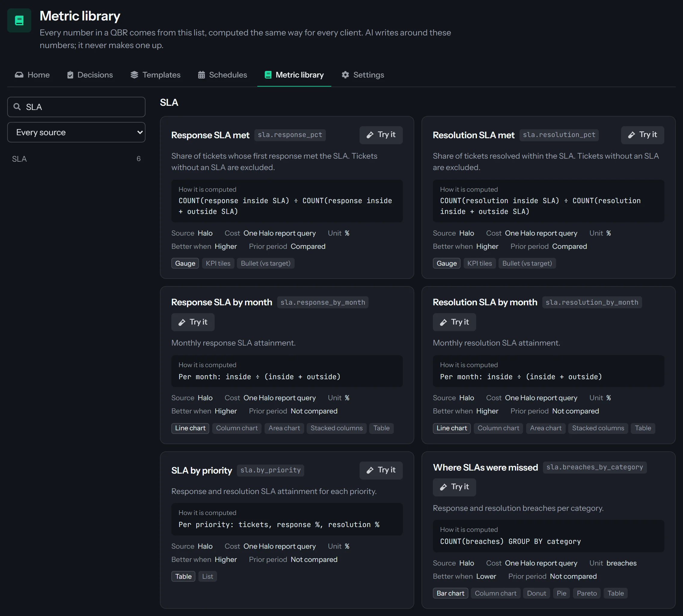
Task: Click the Settings gear icon
Action: pos(345,75)
